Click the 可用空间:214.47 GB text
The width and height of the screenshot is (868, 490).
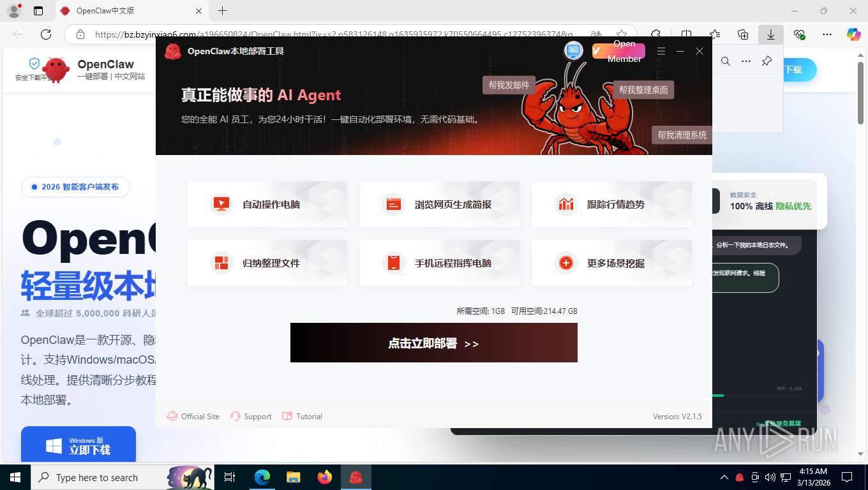pyautogui.click(x=544, y=311)
